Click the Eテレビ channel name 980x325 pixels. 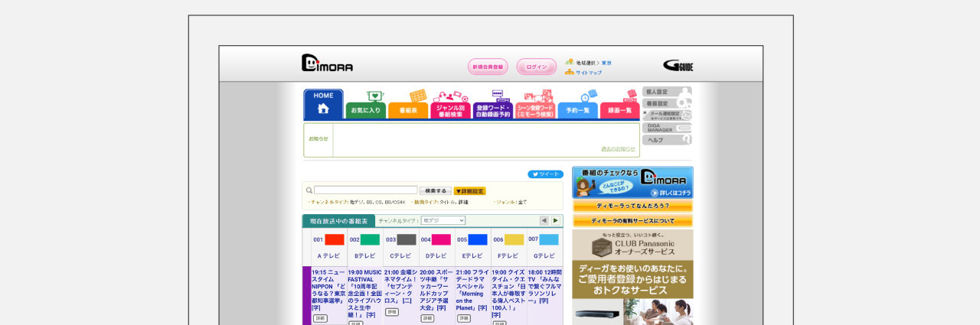tap(473, 256)
